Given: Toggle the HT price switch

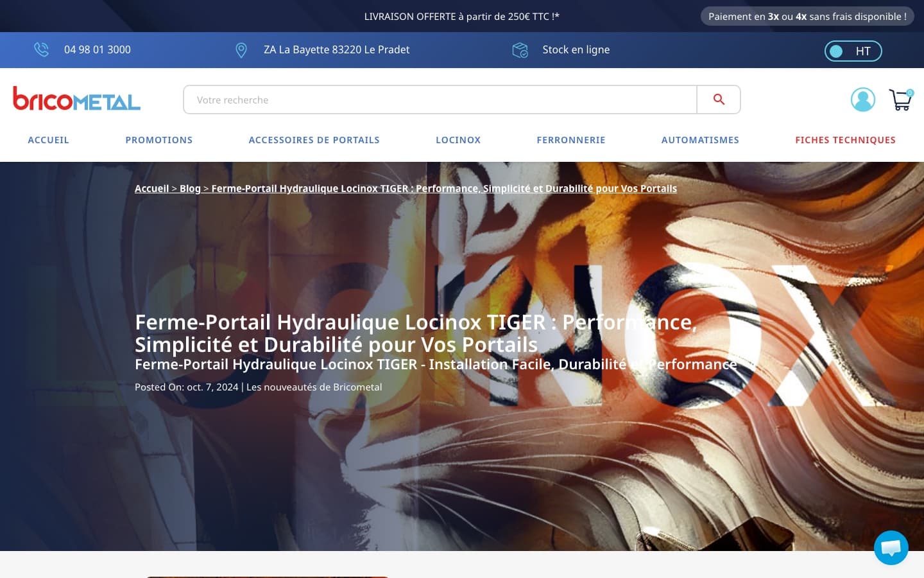Looking at the screenshot, I should (x=853, y=51).
